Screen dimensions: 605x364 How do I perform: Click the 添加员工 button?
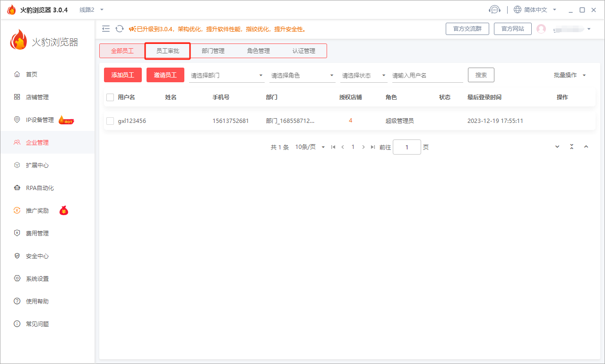(x=122, y=75)
